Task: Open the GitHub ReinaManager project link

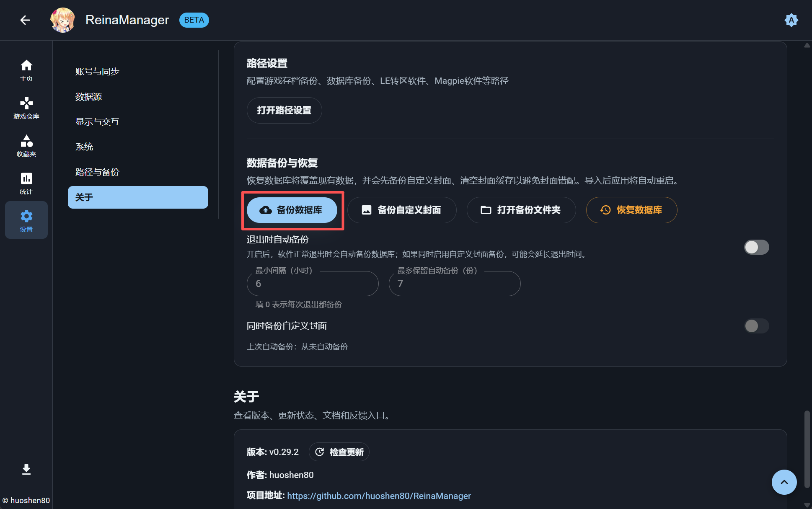Action: pos(379,496)
